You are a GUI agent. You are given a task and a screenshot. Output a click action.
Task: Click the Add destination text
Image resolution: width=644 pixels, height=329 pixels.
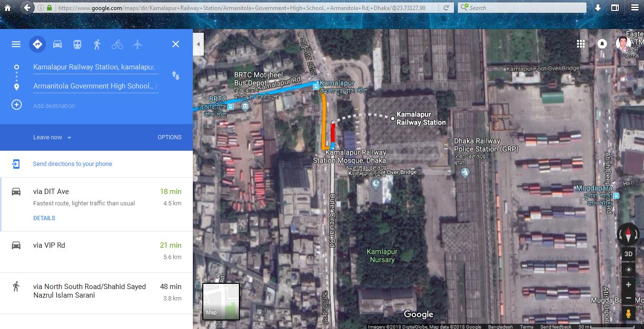coord(54,106)
